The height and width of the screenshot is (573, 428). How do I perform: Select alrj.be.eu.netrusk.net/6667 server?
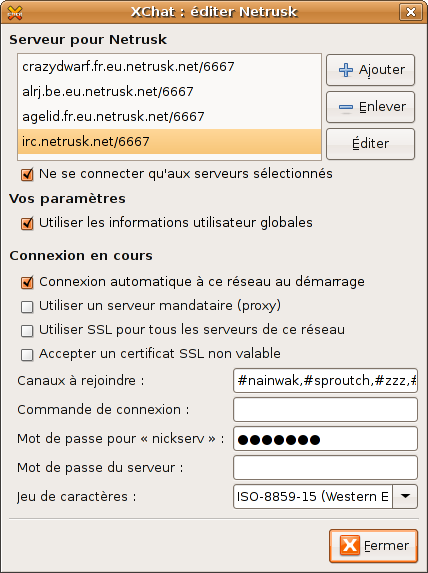click(x=169, y=91)
